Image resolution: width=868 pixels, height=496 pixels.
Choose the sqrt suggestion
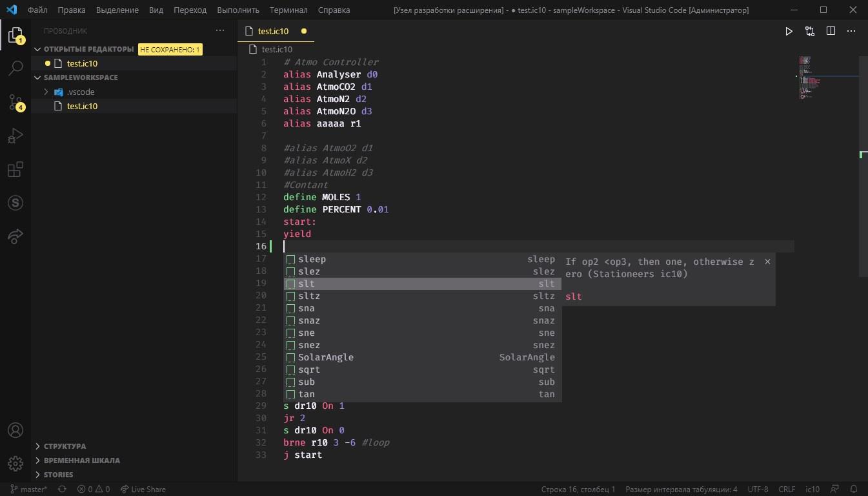click(x=423, y=369)
